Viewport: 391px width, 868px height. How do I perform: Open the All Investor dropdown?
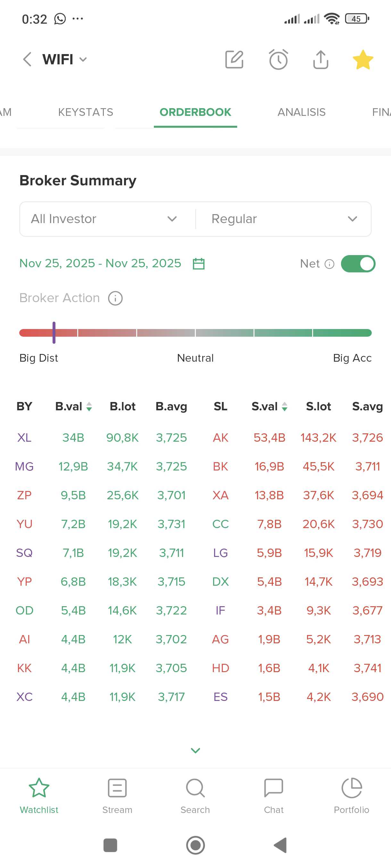pyautogui.click(x=104, y=219)
